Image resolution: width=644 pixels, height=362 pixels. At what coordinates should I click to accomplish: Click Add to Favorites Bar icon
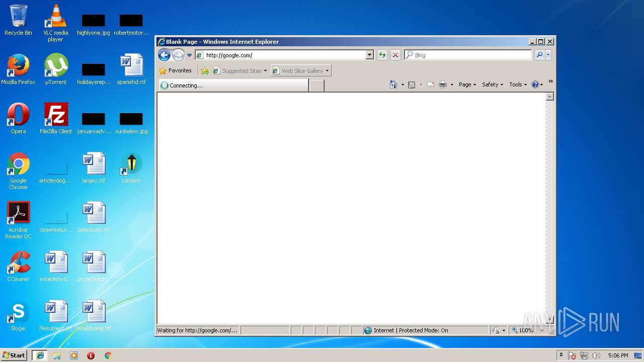pyautogui.click(x=205, y=71)
